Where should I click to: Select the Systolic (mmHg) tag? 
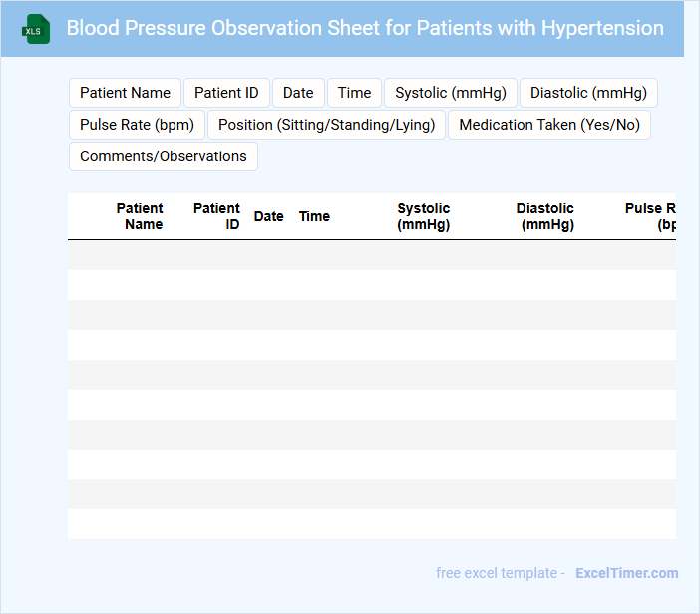451,93
